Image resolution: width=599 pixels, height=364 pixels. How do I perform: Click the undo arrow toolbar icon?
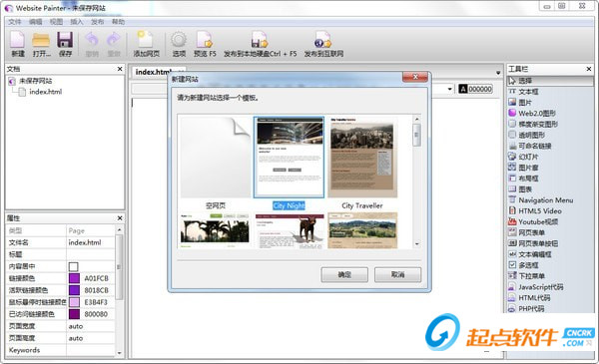coord(92,40)
